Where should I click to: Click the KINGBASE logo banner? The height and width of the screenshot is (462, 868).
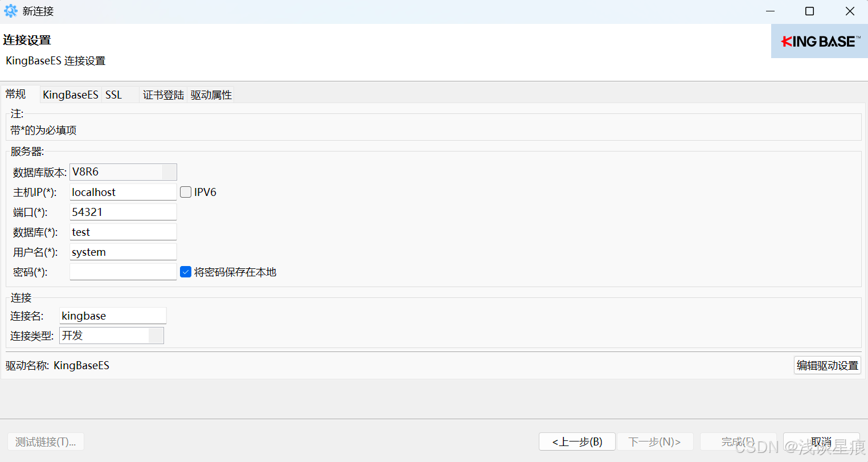click(819, 41)
